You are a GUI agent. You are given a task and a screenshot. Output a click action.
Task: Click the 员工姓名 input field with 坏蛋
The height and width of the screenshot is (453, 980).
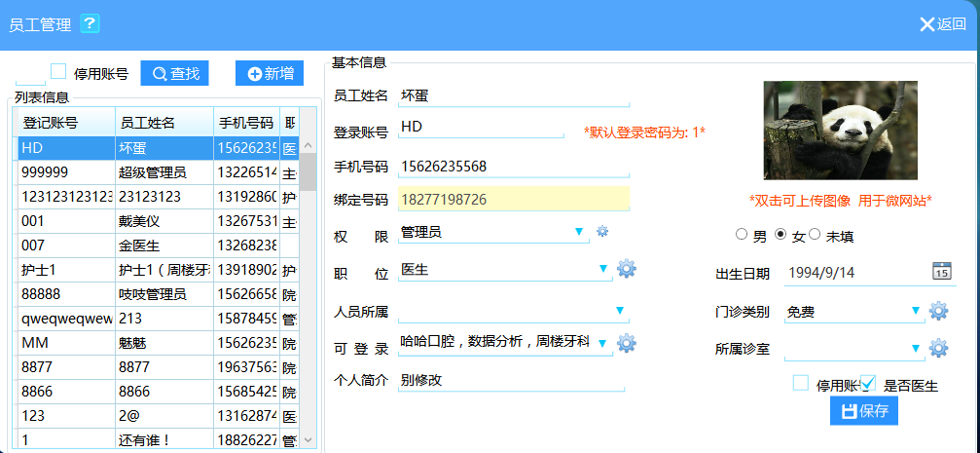pos(513,95)
